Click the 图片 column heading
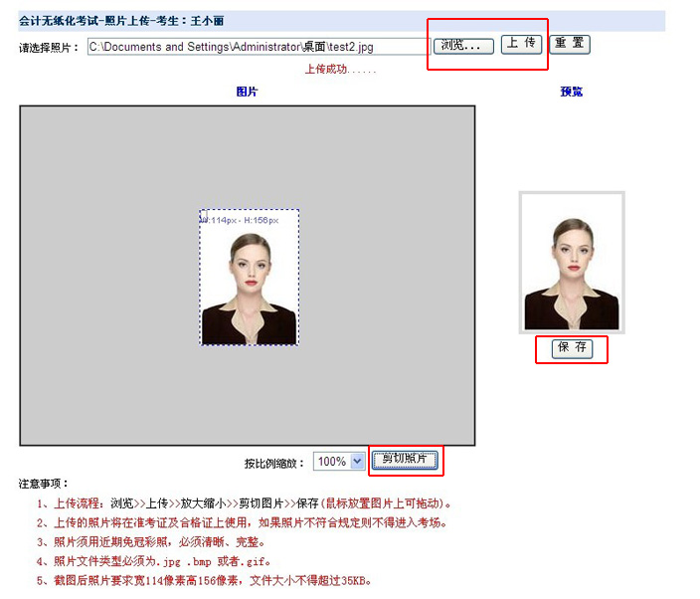Viewport: 700px width, 599px height. click(x=247, y=92)
